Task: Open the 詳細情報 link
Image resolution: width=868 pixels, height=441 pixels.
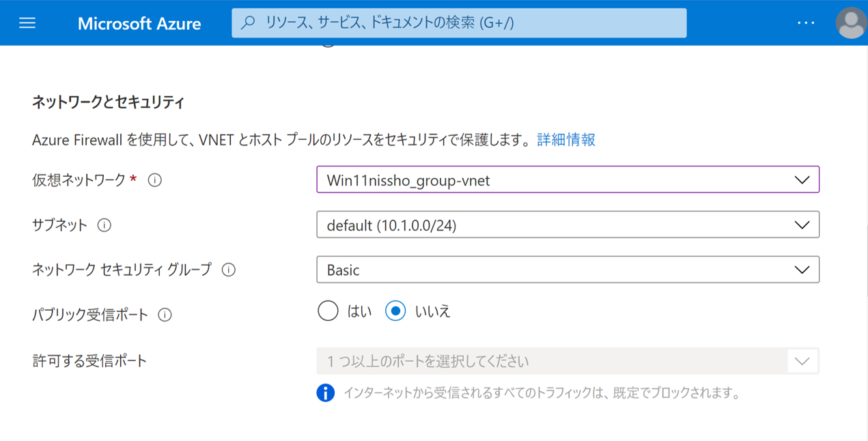Action: click(x=566, y=140)
